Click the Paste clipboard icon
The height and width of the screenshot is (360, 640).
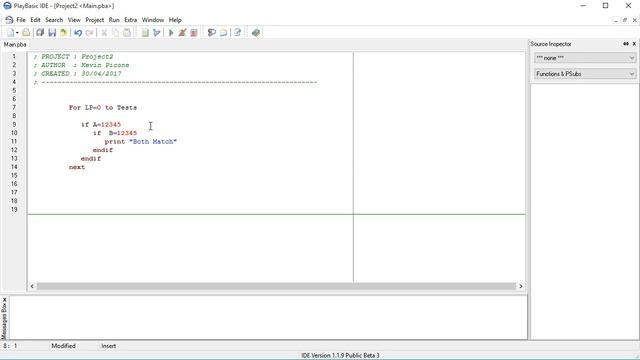coord(127,33)
